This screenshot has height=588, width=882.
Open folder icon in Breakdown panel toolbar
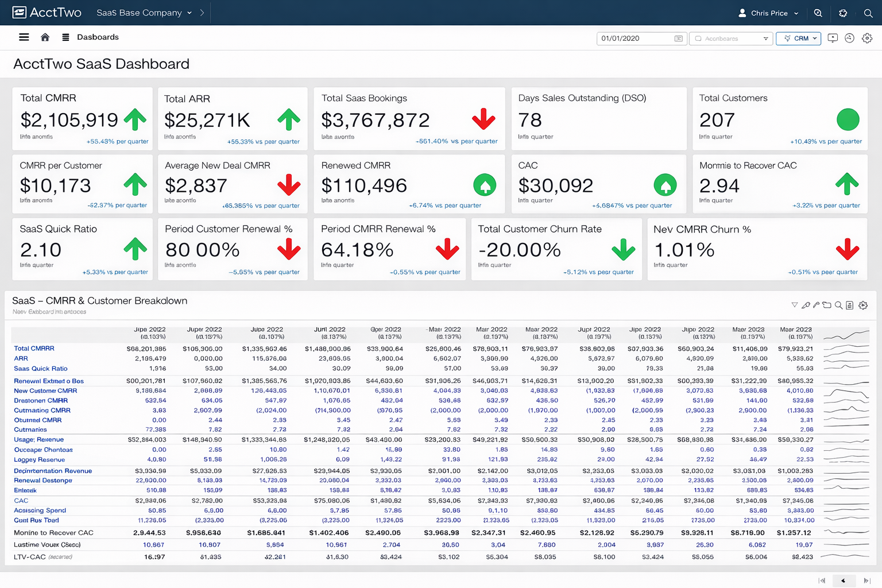[827, 305]
